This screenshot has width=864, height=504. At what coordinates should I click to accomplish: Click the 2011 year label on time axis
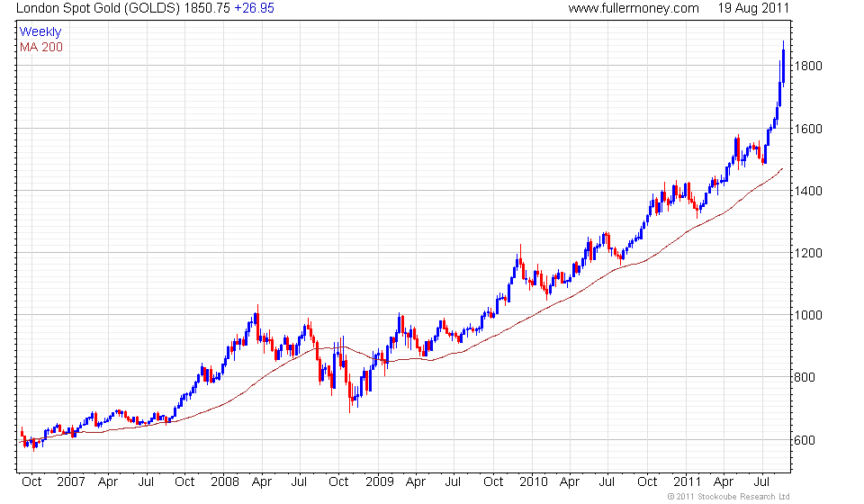coord(687,482)
